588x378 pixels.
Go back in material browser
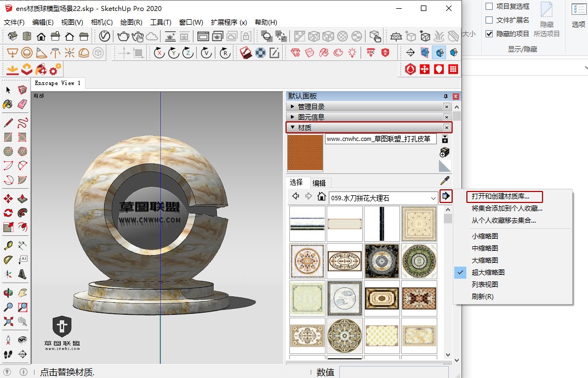[x=296, y=196]
